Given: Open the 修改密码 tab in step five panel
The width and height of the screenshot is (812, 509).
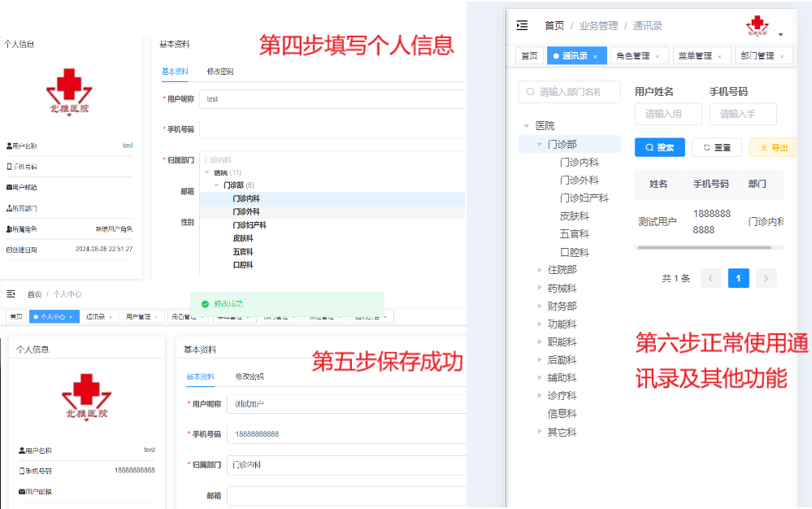Looking at the screenshot, I should 249,377.
